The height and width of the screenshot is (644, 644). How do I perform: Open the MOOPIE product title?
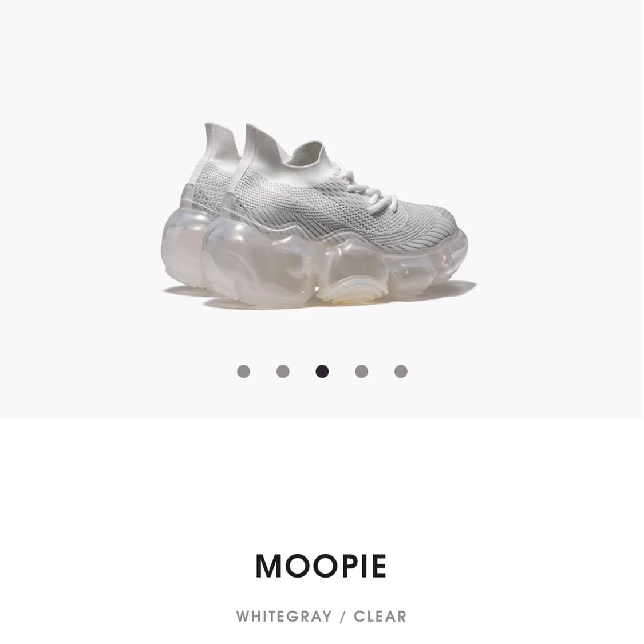[321, 566]
